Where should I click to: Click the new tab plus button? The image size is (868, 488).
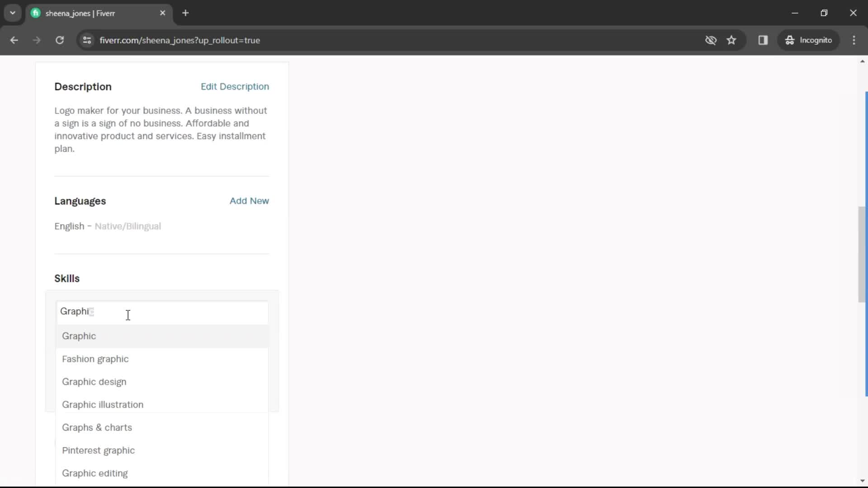(x=185, y=13)
